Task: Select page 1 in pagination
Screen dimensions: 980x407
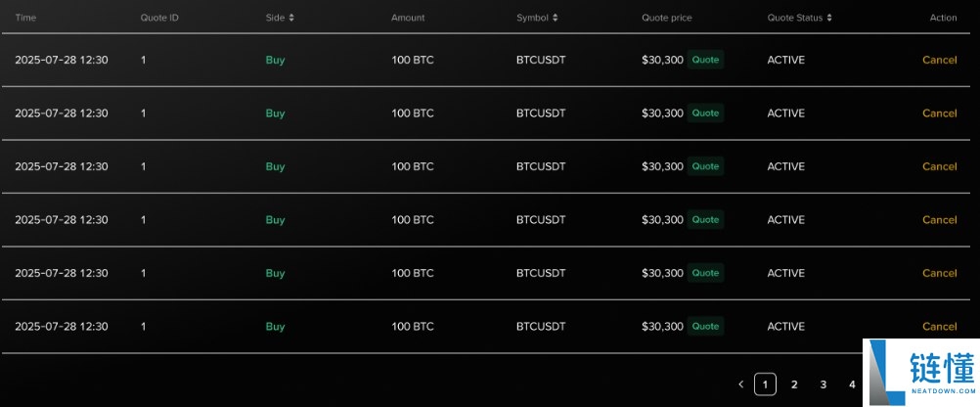Action: click(x=766, y=384)
